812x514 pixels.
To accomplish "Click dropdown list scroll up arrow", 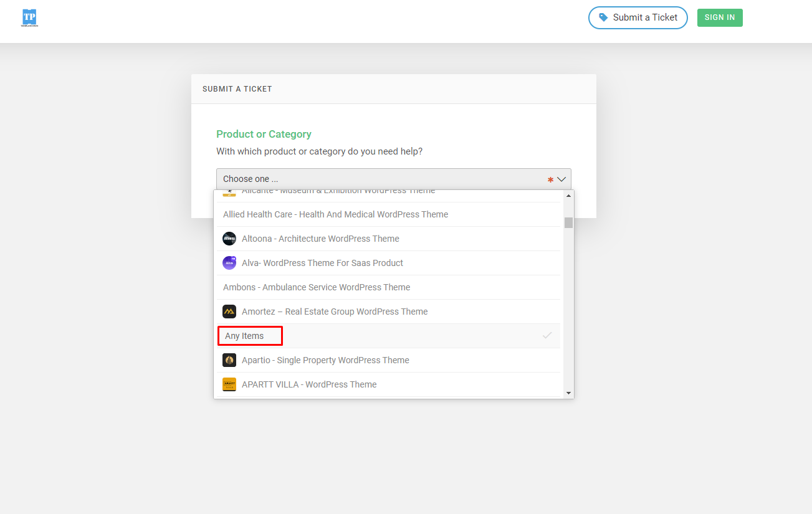I will 568,196.
